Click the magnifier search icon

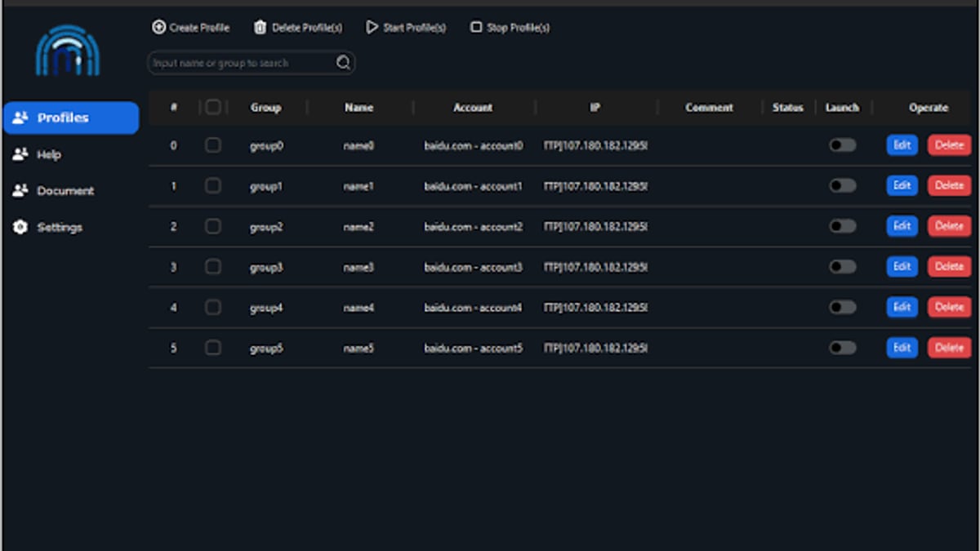[343, 63]
